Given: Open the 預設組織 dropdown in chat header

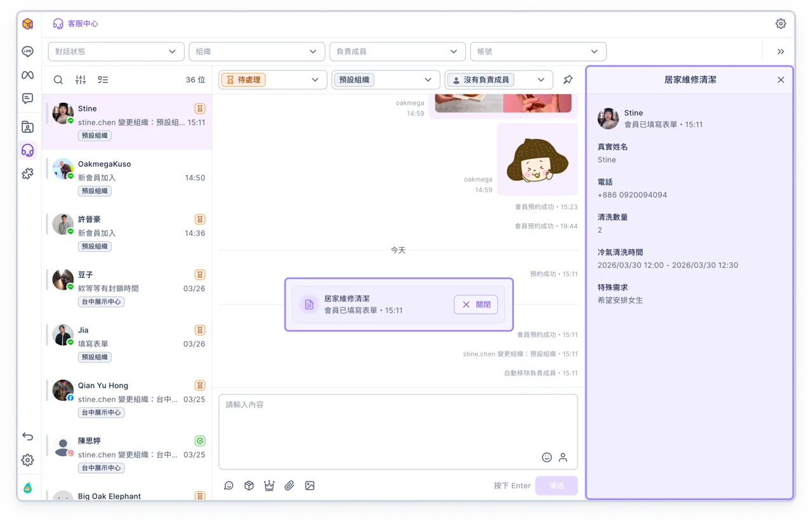Looking at the screenshot, I should (386, 80).
